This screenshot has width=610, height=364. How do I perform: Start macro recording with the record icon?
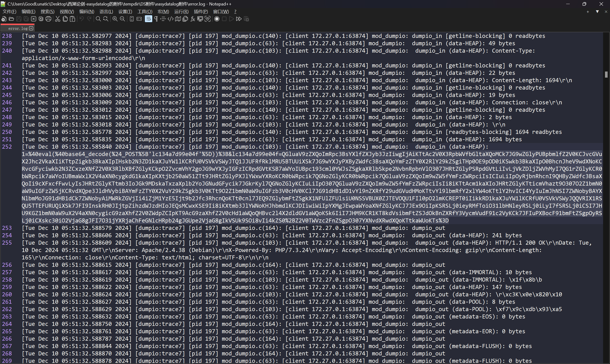(x=217, y=19)
